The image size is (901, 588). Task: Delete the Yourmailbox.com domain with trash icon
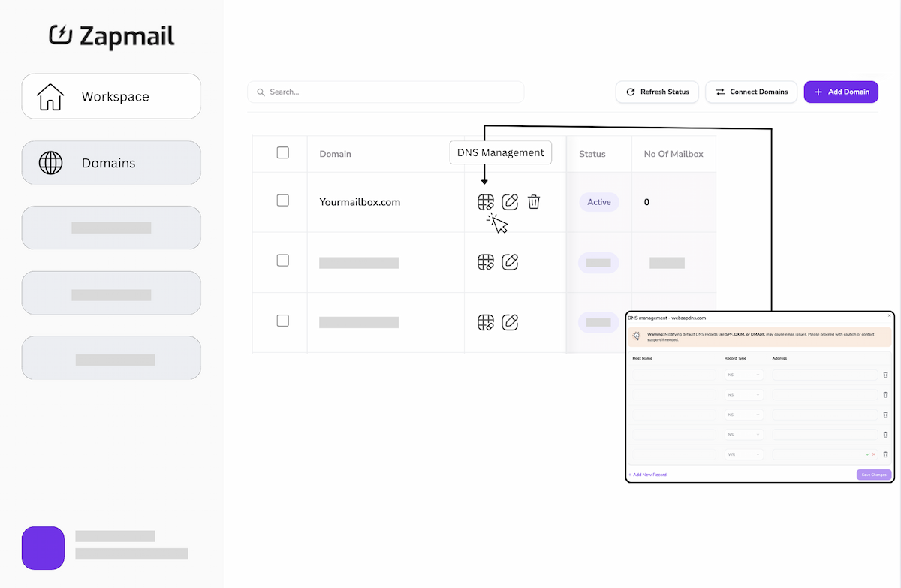[534, 202]
